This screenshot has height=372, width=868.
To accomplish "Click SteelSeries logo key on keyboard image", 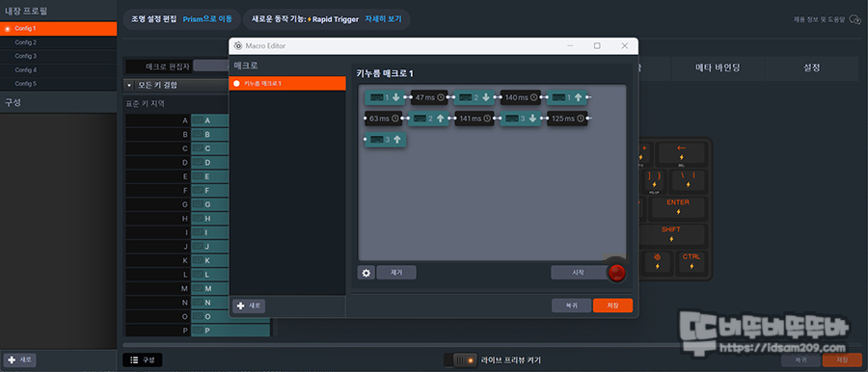I will pos(657,262).
